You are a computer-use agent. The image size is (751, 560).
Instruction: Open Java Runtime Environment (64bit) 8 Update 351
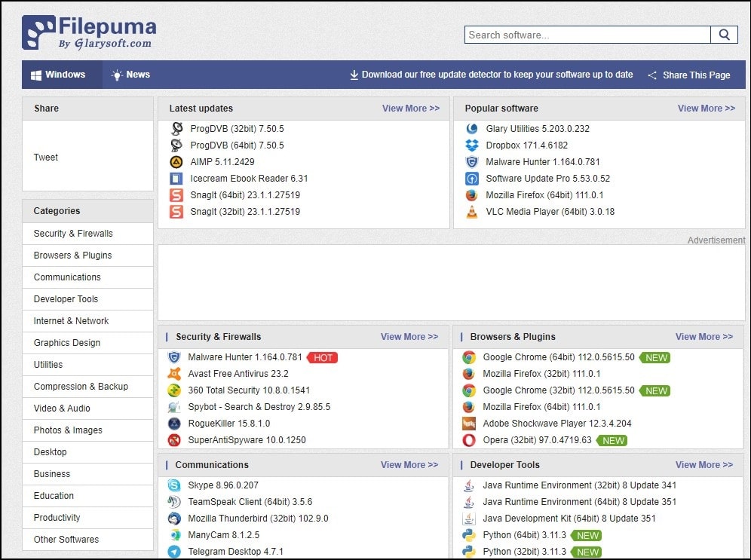coord(580,502)
